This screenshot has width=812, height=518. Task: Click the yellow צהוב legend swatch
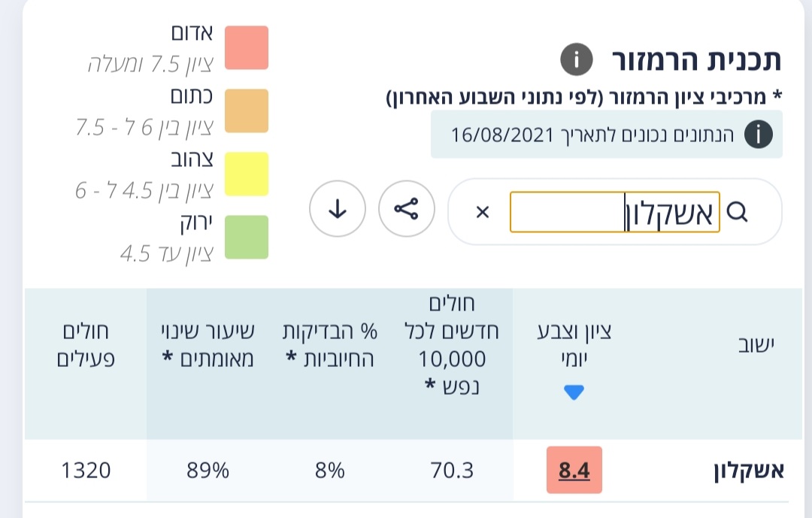point(247,174)
